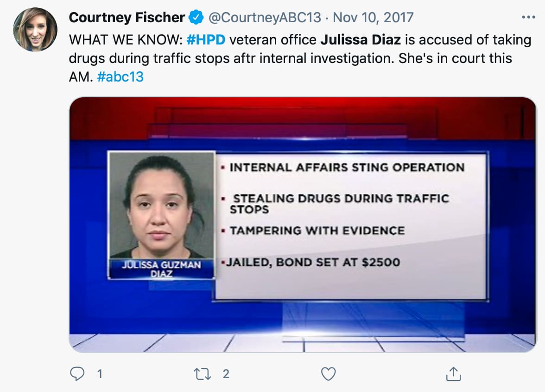Image resolution: width=545 pixels, height=392 pixels.
Task: Click the blue verified badge
Action: [196, 18]
